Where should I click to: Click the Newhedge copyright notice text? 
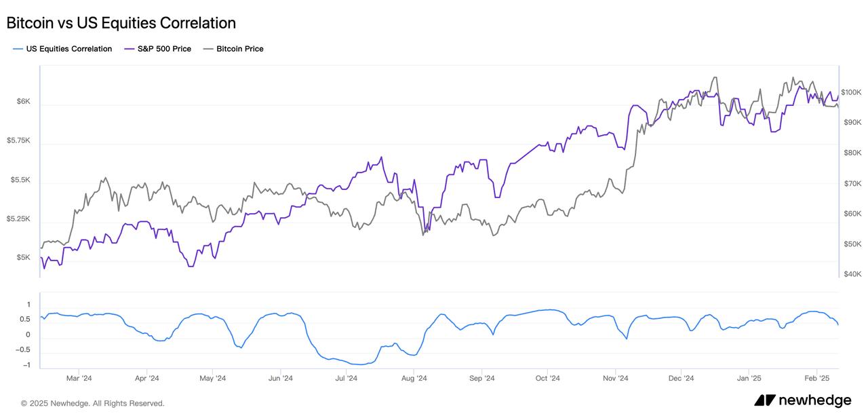tap(93, 403)
